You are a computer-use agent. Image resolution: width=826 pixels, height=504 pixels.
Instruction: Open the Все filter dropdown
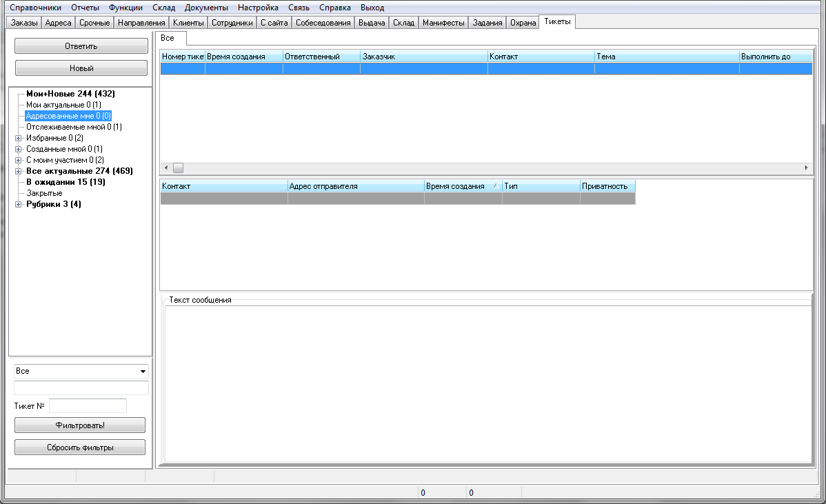[x=143, y=372]
